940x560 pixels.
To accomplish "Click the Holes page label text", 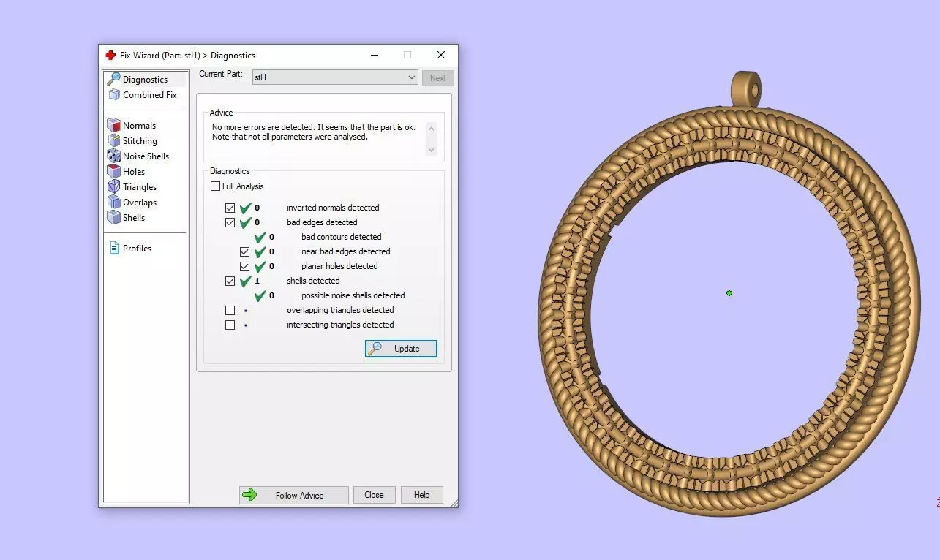I will tap(134, 172).
